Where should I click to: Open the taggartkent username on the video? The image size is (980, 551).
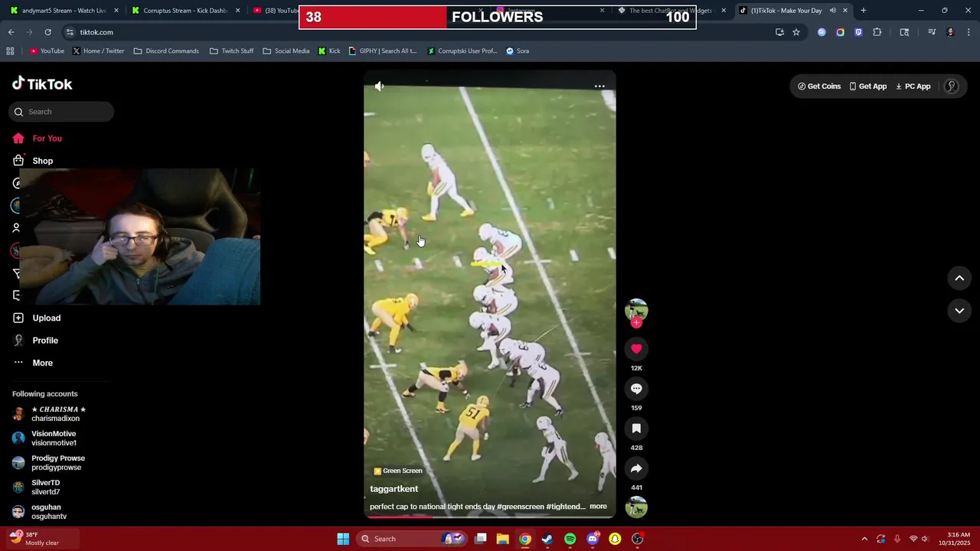394,489
